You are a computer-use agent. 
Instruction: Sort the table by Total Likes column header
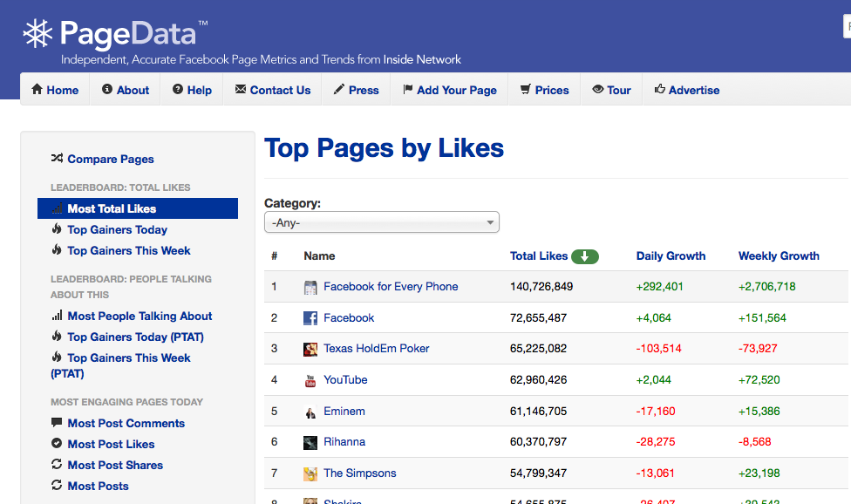coord(539,256)
